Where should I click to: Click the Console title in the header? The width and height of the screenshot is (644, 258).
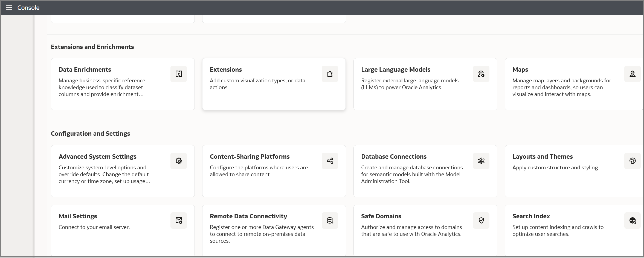[28, 7]
